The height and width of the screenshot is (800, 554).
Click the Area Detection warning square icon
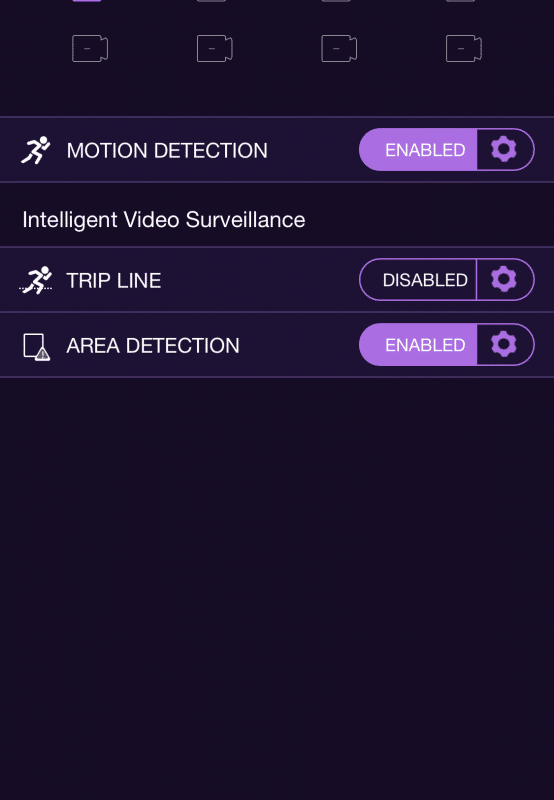point(37,346)
